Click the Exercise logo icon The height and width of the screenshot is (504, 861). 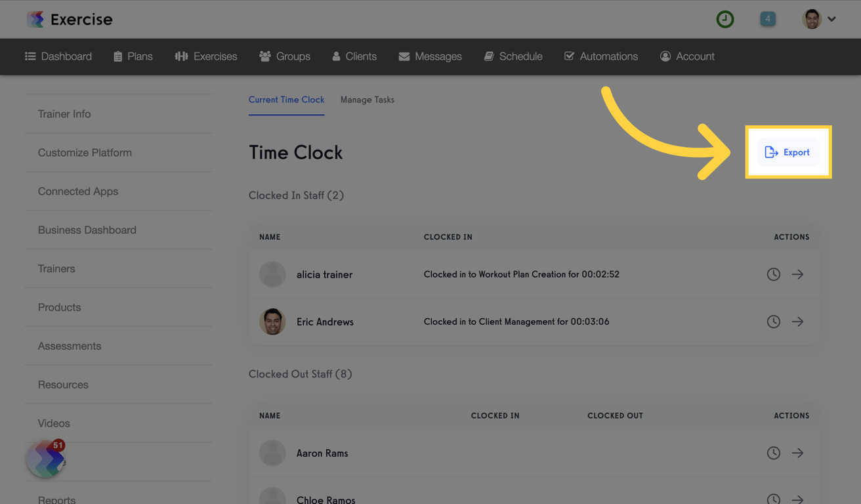click(x=35, y=20)
